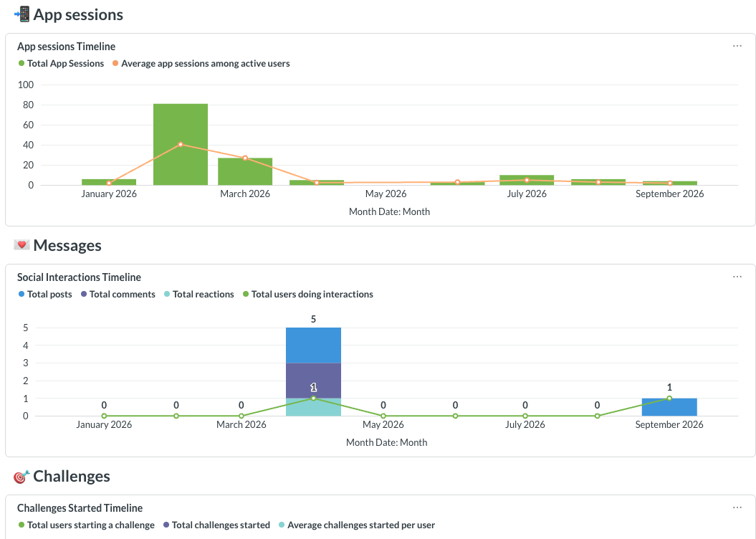Toggle Total users doing interactions legend
Screen dimensions: 756x539
pyautogui.click(x=308, y=294)
